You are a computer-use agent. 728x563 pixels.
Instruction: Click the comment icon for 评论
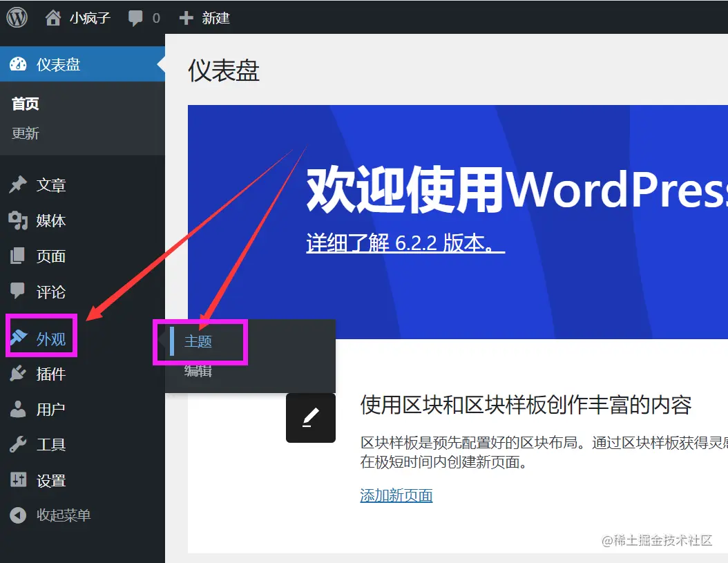[18, 291]
